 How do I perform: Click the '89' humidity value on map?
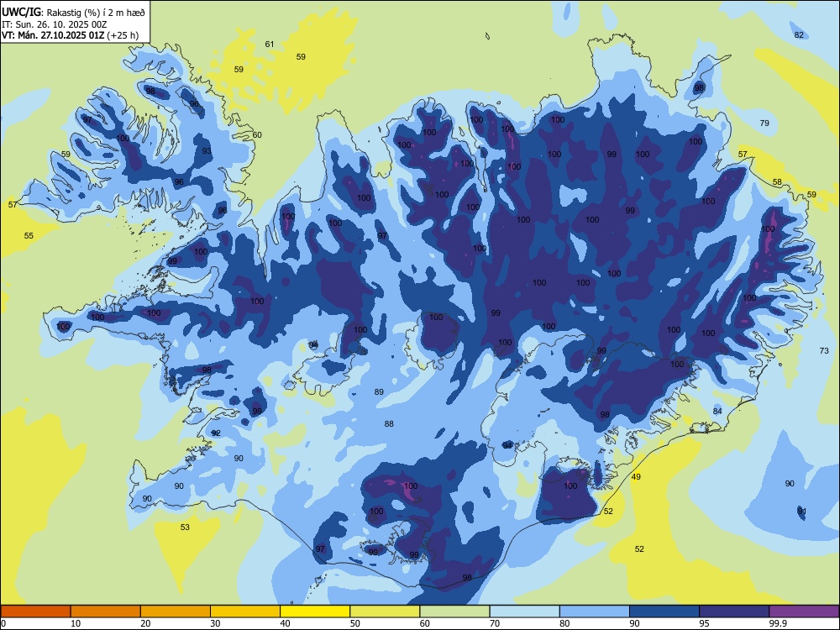click(x=379, y=391)
